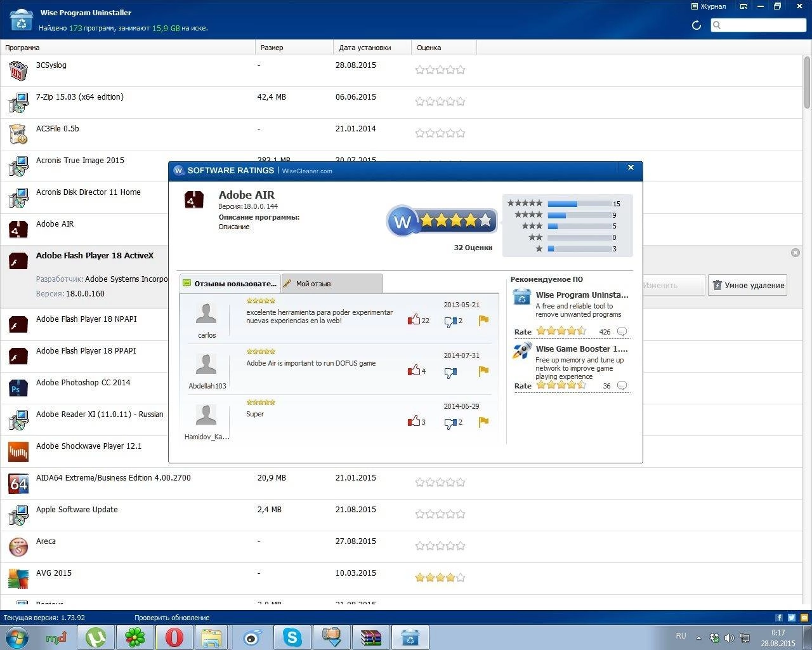
Task: Dislike the Abdellah103 review
Action: [450, 373]
